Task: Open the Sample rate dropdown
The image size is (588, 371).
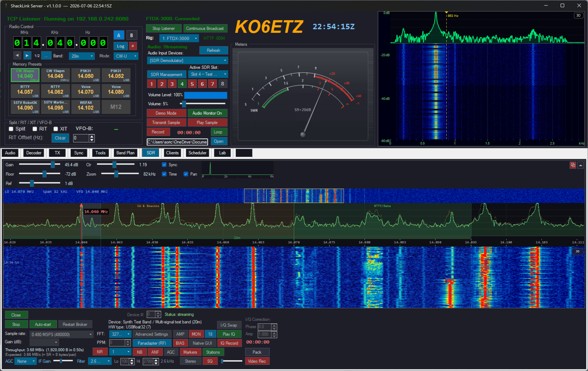Action: pyautogui.click(x=62, y=334)
